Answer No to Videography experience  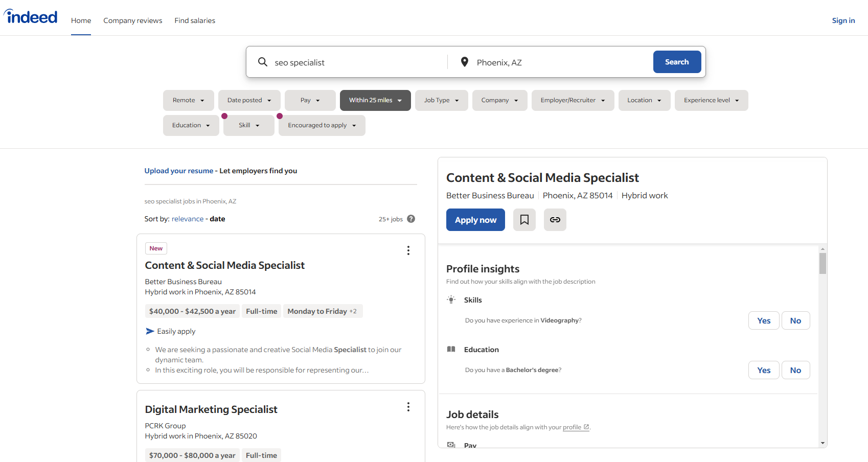tap(795, 320)
